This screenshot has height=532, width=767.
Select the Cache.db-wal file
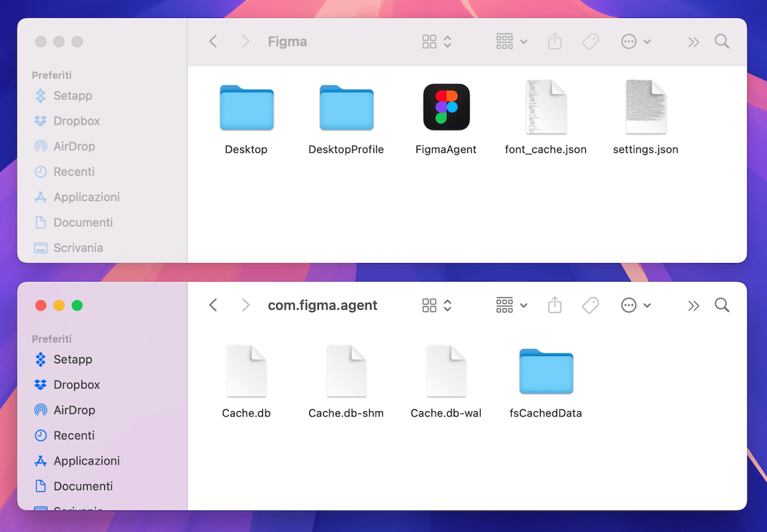click(x=446, y=371)
